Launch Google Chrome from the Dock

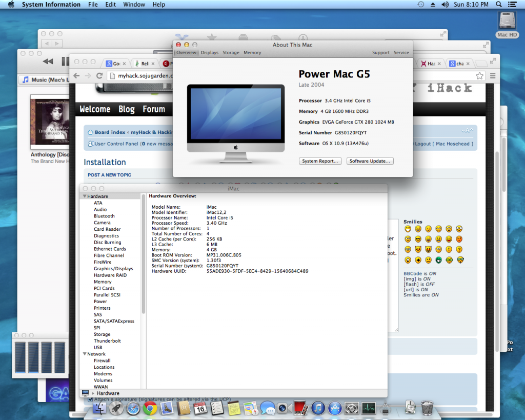[x=150, y=409]
